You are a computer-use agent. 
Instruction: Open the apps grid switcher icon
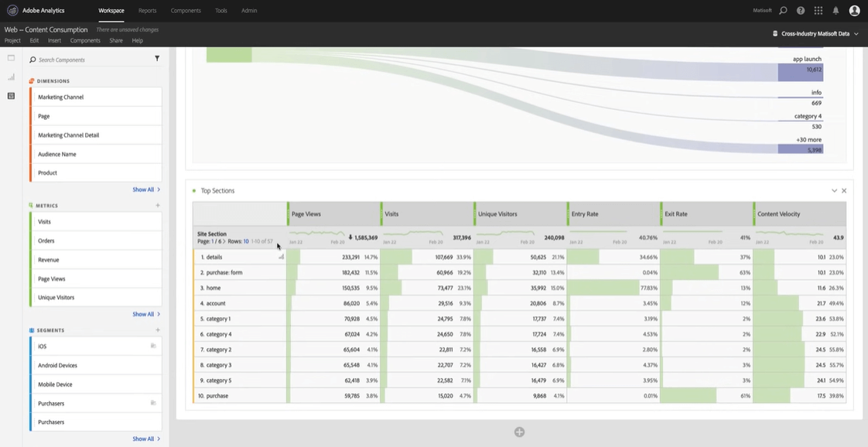coord(818,11)
